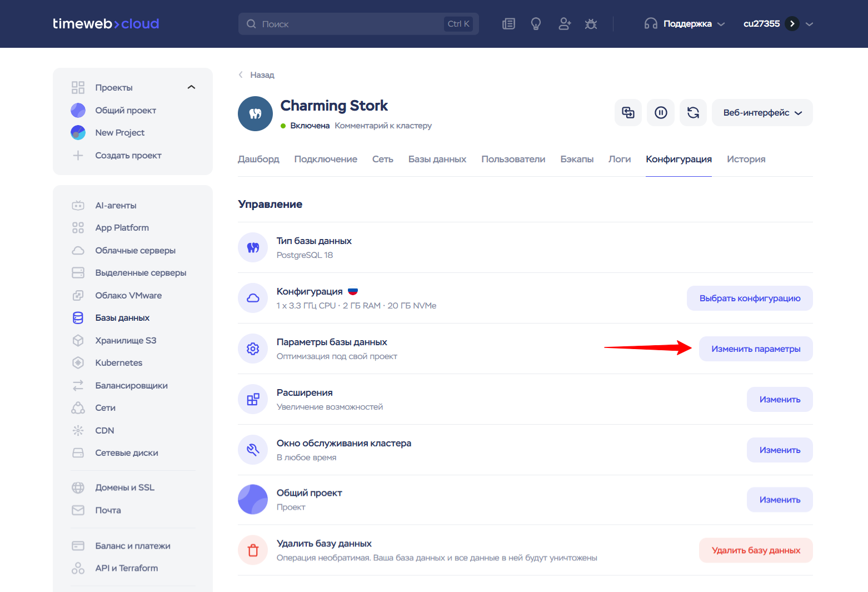Image resolution: width=868 pixels, height=592 pixels.
Task: Click the Изменить параметры button
Action: pyautogui.click(x=755, y=349)
